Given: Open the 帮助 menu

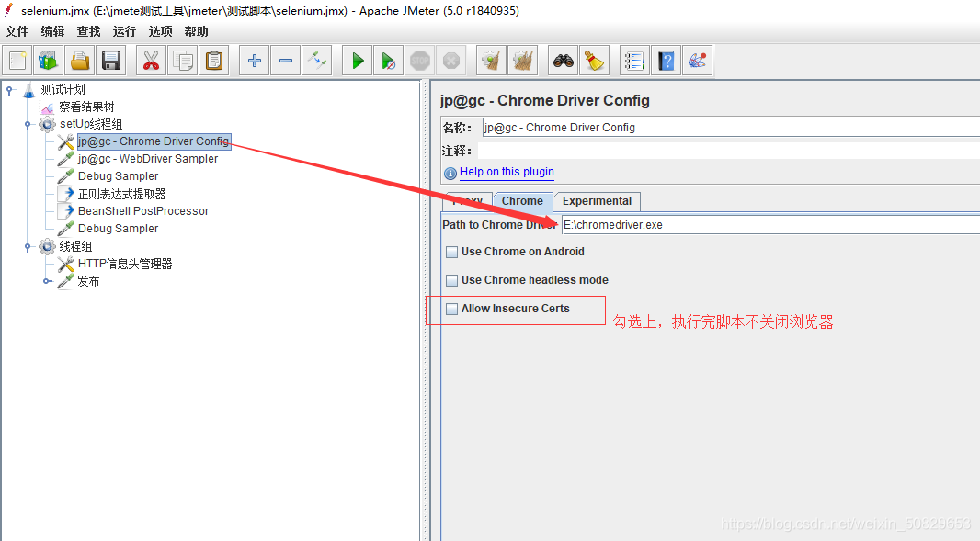Looking at the screenshot, I should click(x=196, y=31).
